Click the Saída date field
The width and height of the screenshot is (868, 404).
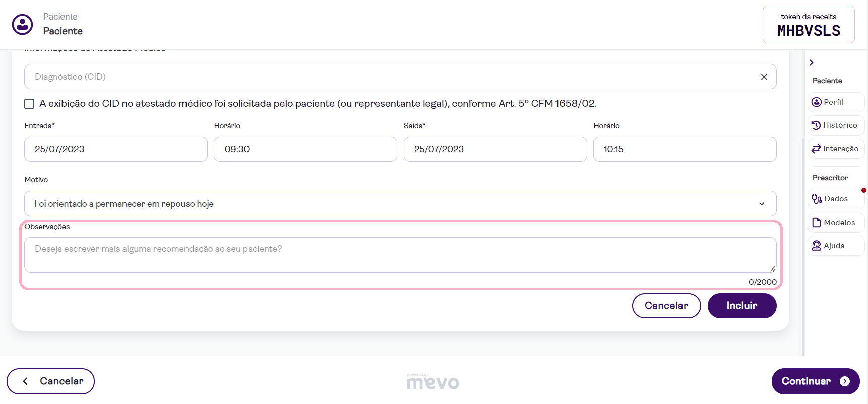coord(494,149)
